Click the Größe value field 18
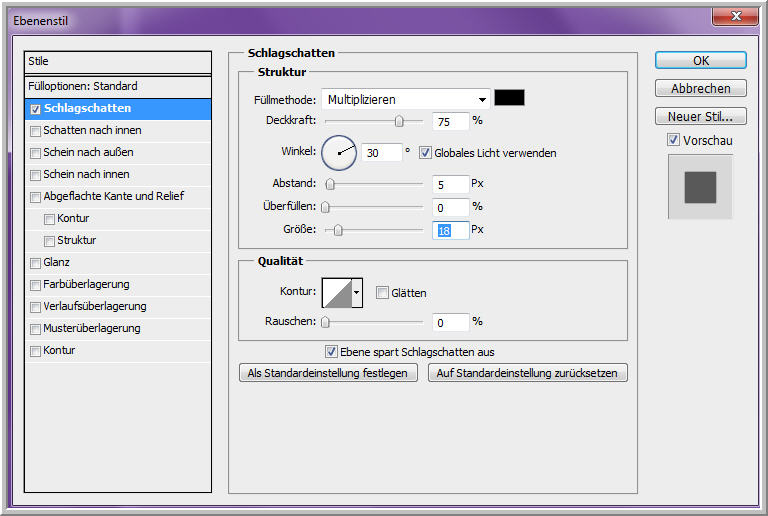The width and height of the screenshot is (768, 516). pyautogui.click(x=451, y=230)
